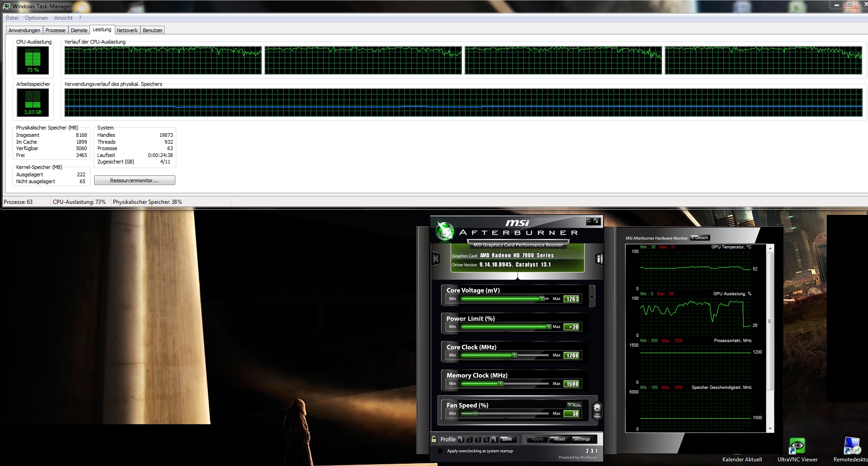868x466 pixels.
Task: Select Afterburner profile slot 3
Action: [478, 439]
